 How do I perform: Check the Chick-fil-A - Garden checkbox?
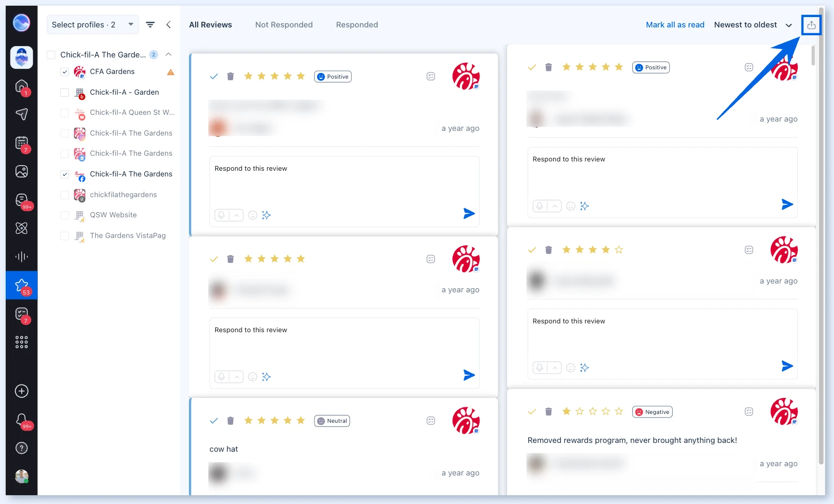tap(65, 92)
